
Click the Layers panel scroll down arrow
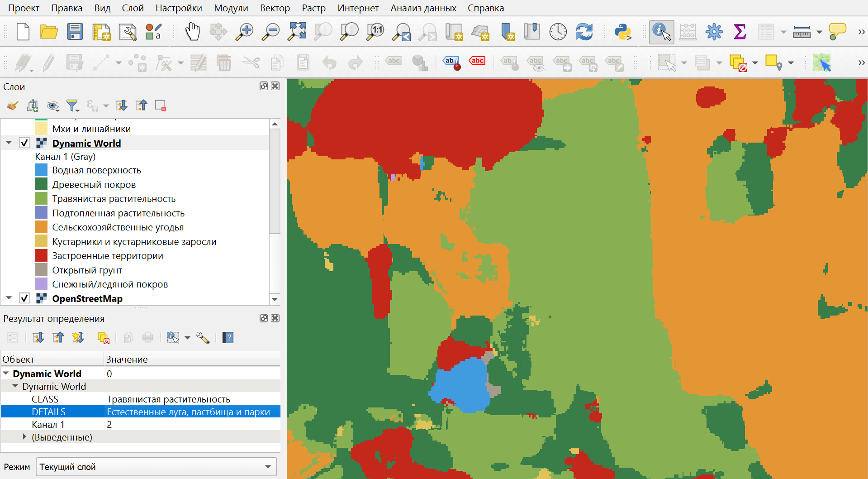[275, 299]
